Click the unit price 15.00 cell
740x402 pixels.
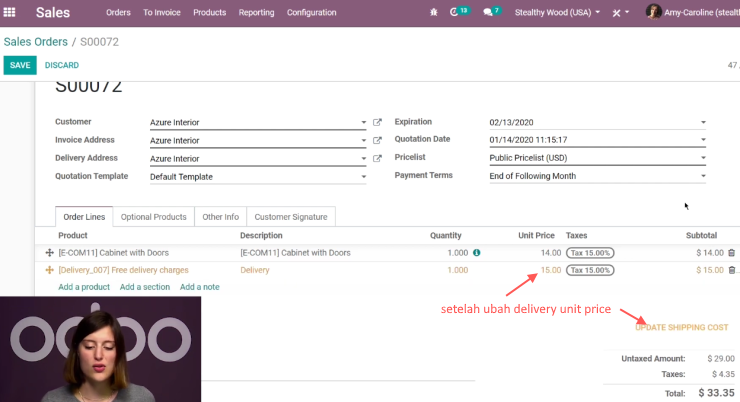(x=551, y=270)
